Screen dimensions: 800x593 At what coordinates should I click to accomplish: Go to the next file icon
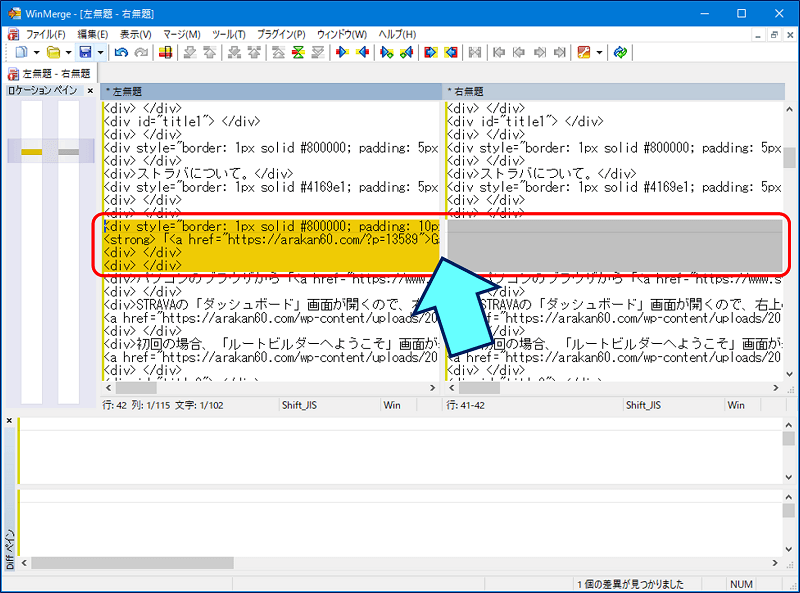[539, 52]
